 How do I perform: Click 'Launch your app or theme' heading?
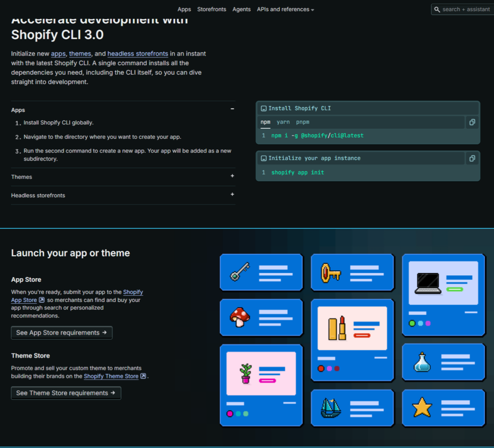point(70,253)
